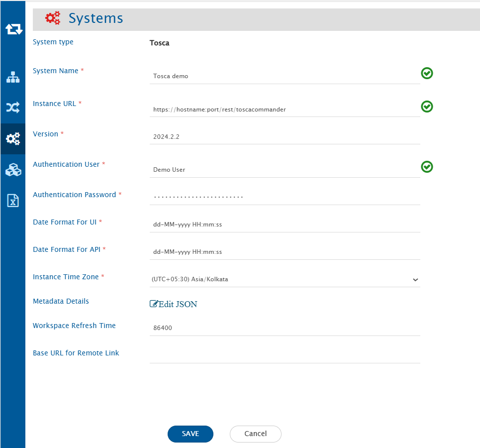The image size is (480, 448).
Task: Select the Authentication Password field
Action: [x=285, y=197]
